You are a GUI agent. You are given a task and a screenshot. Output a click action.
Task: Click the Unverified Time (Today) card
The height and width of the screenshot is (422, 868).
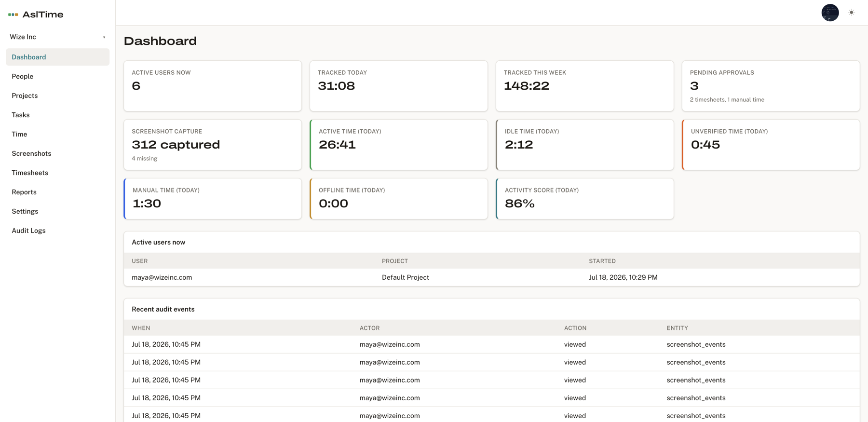pyautogui.click(x=771, y=145)
